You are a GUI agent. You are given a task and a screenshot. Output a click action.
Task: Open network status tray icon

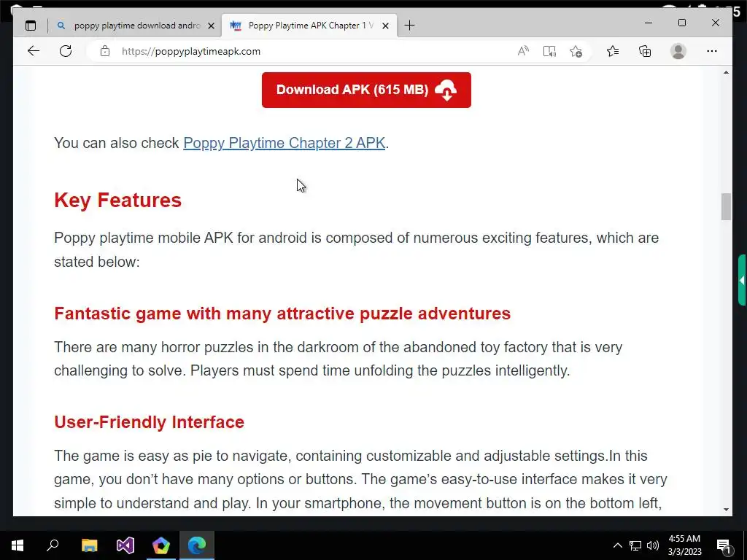point(635,545)
